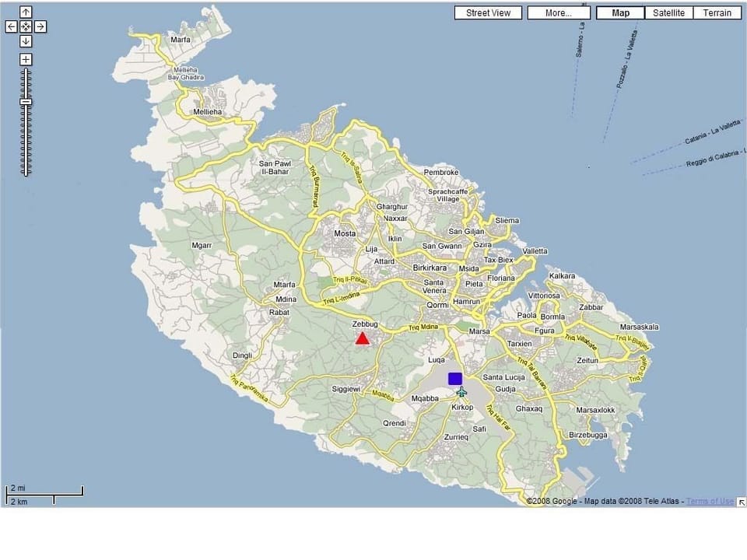This screenshot has height=560, width=747.
Task: Pan the map right with the arrow
Action: [x=40, y=26]
